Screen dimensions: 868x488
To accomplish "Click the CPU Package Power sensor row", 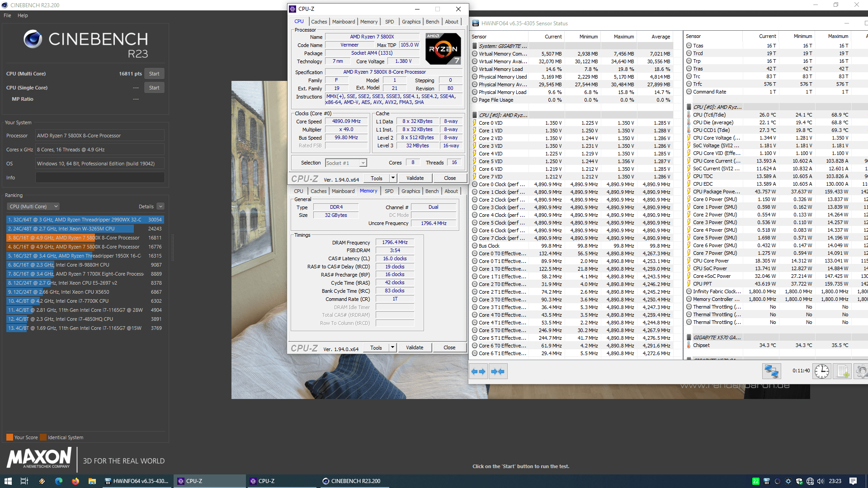I will (775, 192).
